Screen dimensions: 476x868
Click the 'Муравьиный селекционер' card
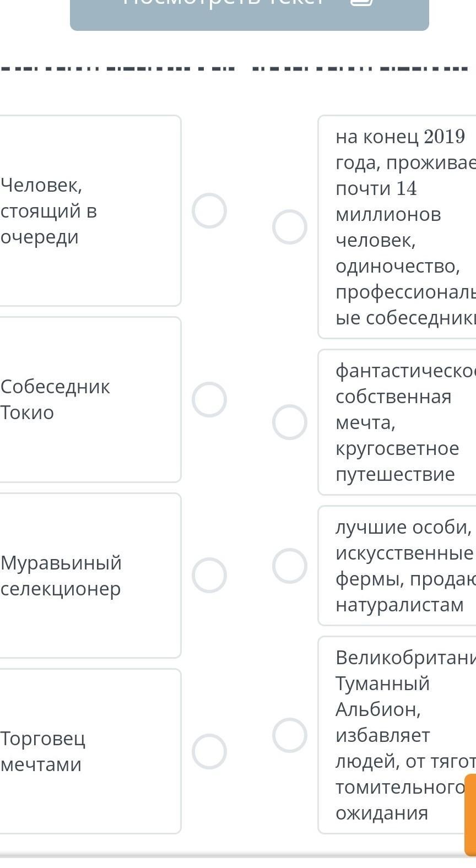point(88,575)
